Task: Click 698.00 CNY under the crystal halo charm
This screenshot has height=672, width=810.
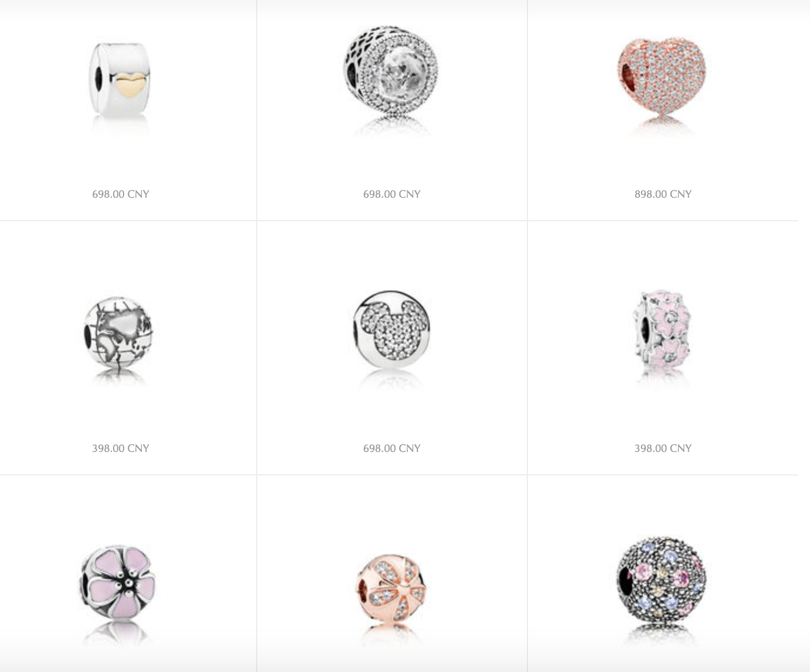Action: 392,194
